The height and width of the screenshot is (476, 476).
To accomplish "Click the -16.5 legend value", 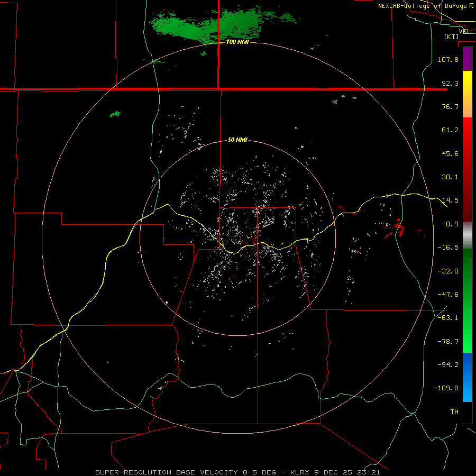I will pos(448,248).
